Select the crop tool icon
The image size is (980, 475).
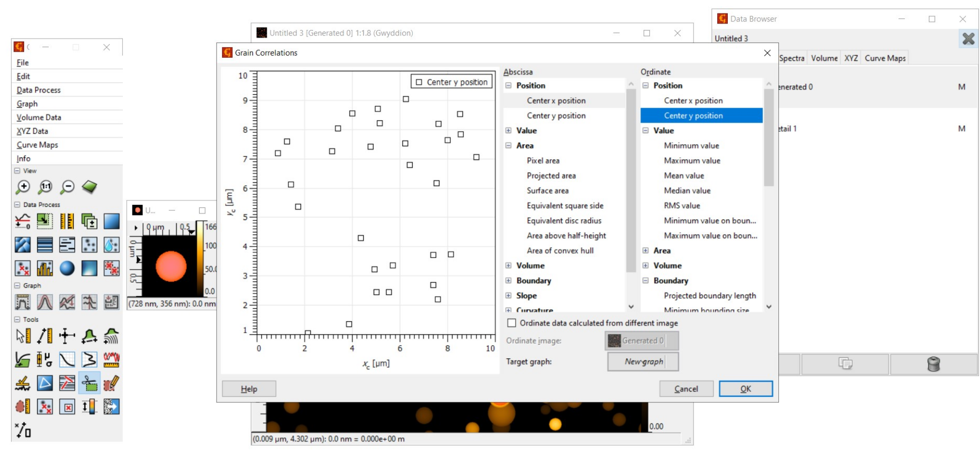pos(89,384)
